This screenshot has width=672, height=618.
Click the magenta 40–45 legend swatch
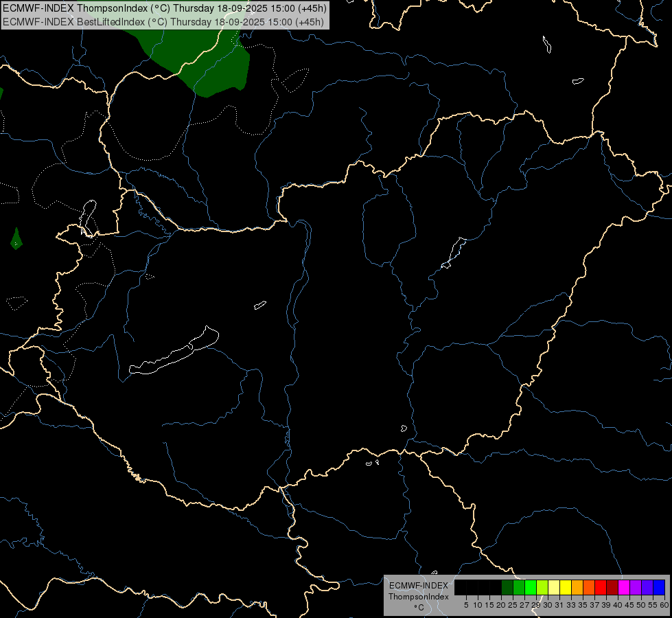click(624, 587)
